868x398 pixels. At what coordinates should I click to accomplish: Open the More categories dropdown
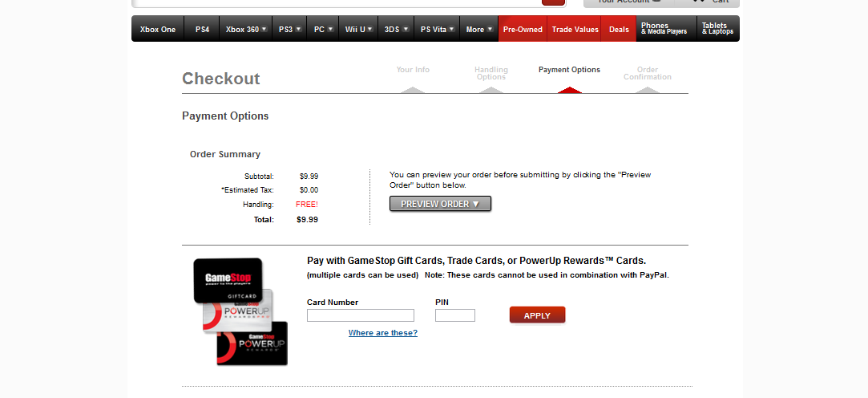[479, 30]
